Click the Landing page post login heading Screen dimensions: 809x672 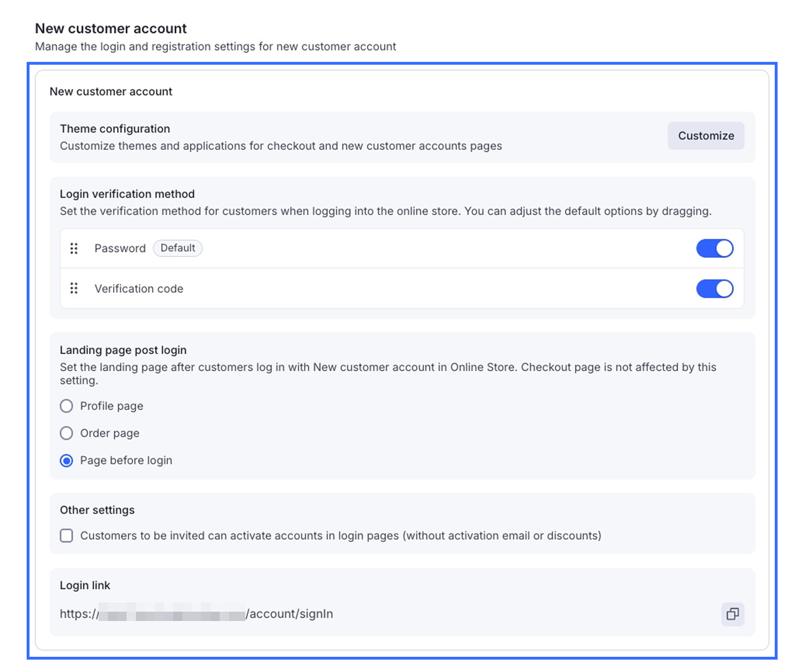click(x=123, y=350)
